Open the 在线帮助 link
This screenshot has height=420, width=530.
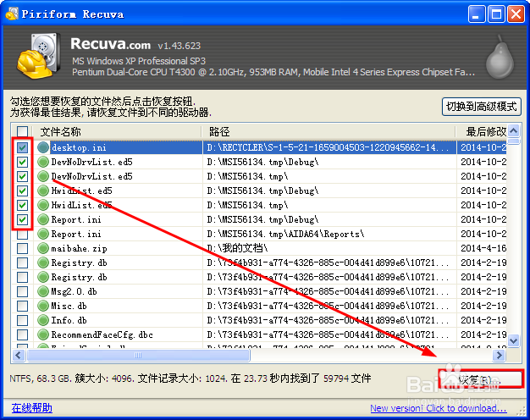(x=32, y=408)
